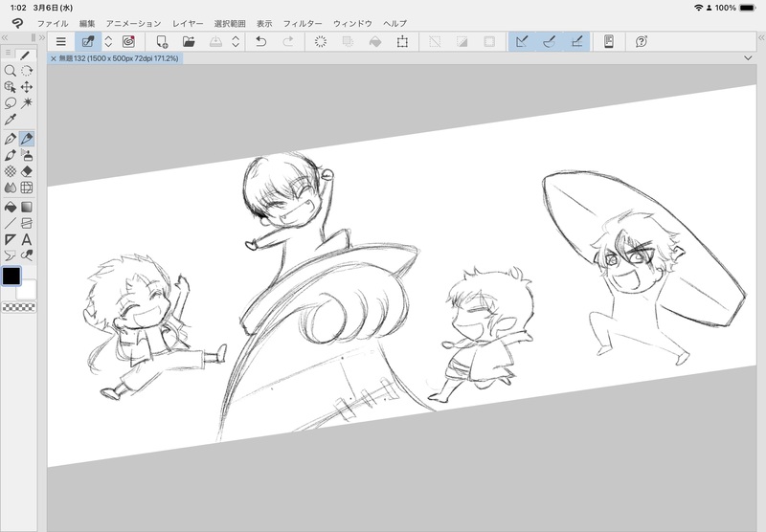Select the Decoration pattern tool
Screen dimensions: 766x532
point(10,171)
